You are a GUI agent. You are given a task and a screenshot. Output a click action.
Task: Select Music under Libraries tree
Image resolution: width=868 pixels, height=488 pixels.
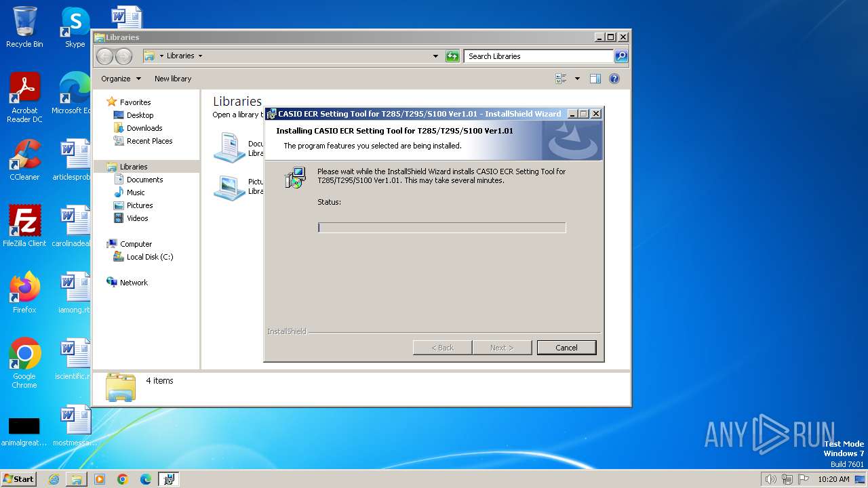[136, 192]
